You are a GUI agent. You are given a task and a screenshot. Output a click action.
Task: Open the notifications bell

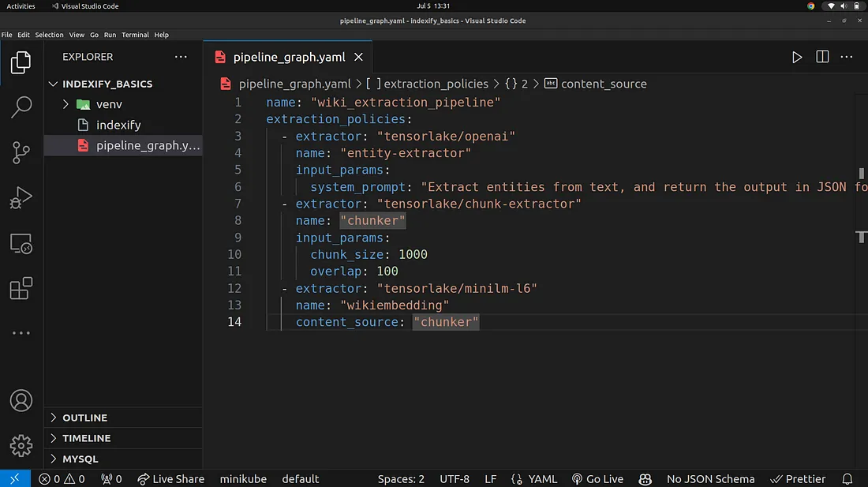coord(847,478)
